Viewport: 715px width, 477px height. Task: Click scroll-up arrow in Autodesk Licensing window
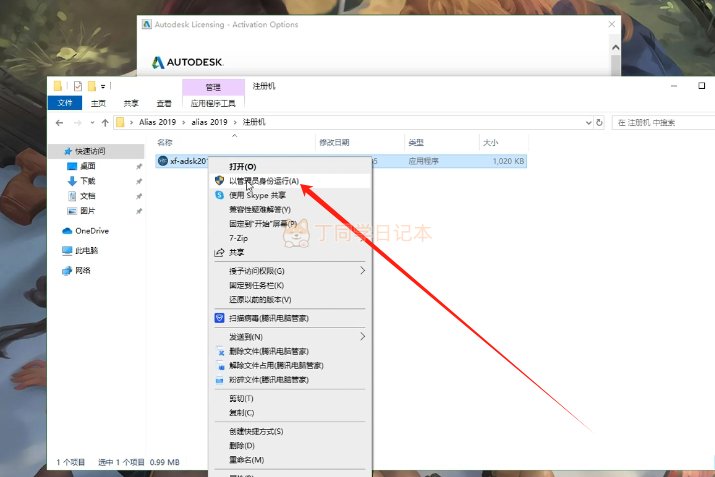click(x=615, y=47)
